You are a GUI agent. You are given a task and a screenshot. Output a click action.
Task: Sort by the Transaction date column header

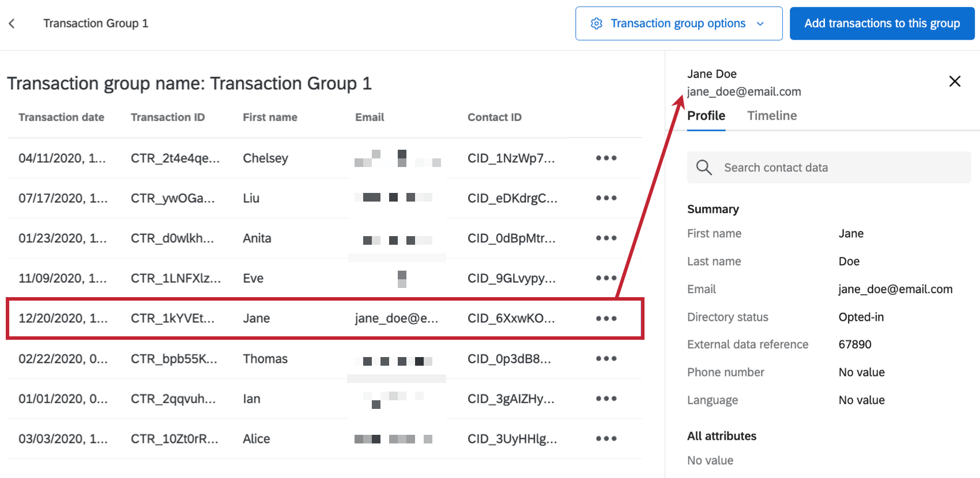pyautogui.click(x=61, y=117)
